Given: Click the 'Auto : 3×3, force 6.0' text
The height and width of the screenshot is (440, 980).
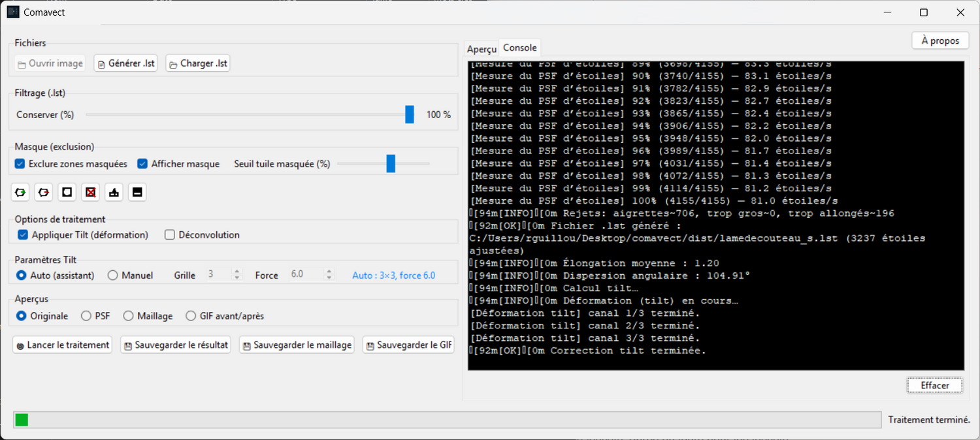Looking at the screenshot, I should (x=394, y=275).
